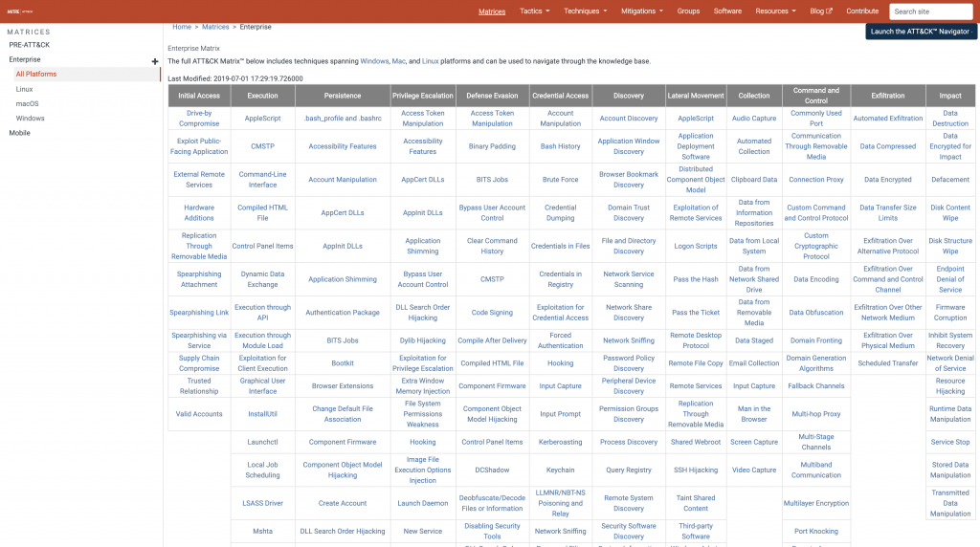Open .bash_profile and .bashrc technique
Screen dimensions: 980x547
[343, 118]
